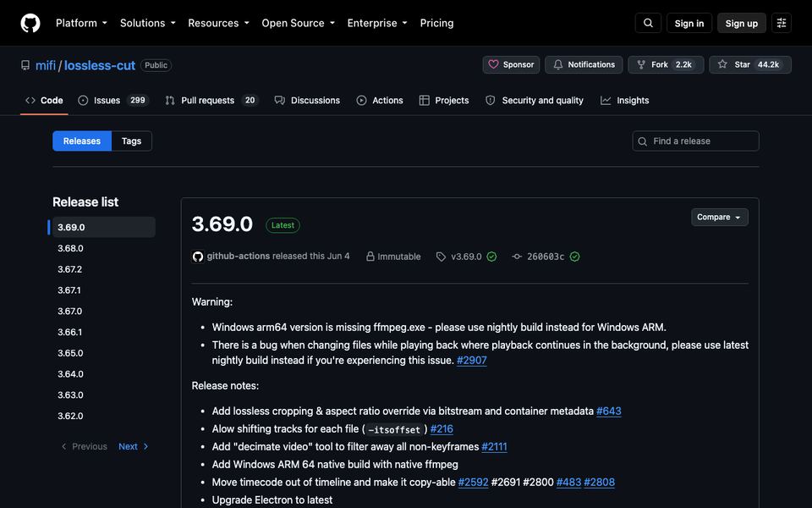812x508 pixels.
Task: View the Insights tab
Action: 624,101
